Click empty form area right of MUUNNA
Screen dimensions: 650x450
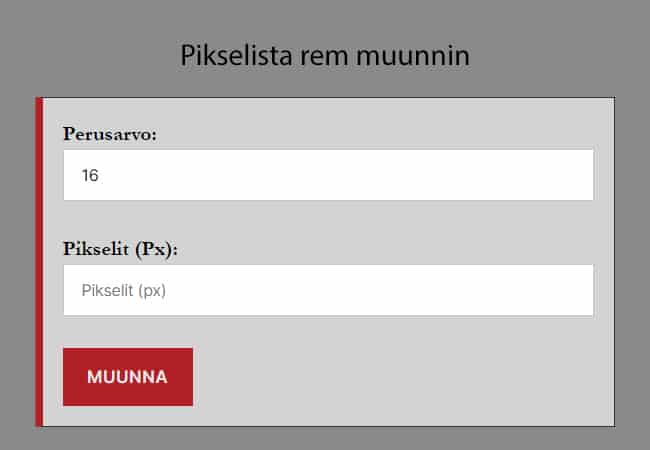400,378
